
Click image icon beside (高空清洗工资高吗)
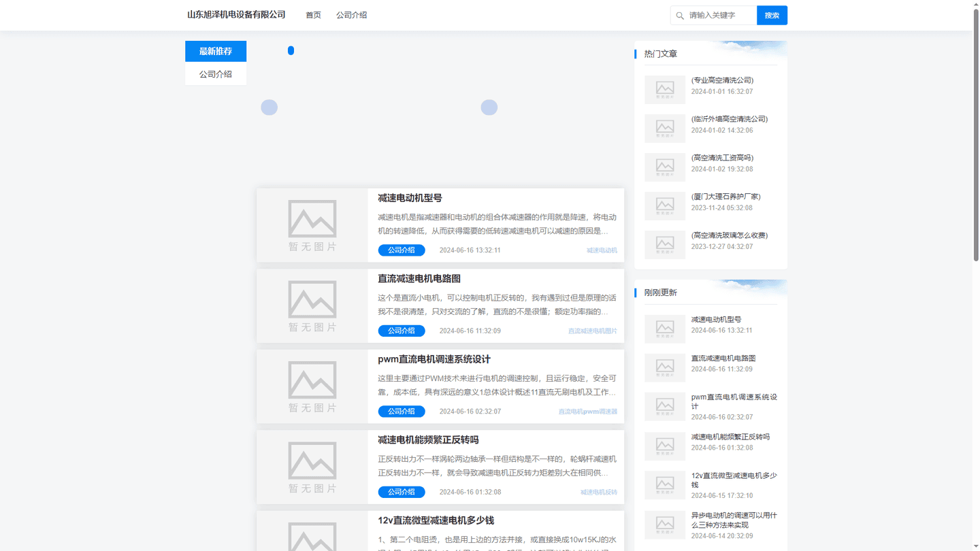[x=665, y=167]
